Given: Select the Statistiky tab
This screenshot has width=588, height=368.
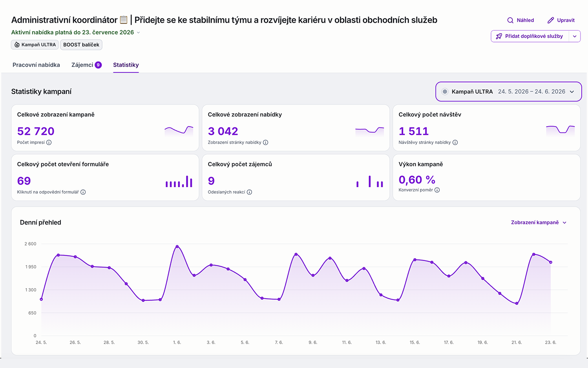Looking at the screenshot, I should (126, 65).
